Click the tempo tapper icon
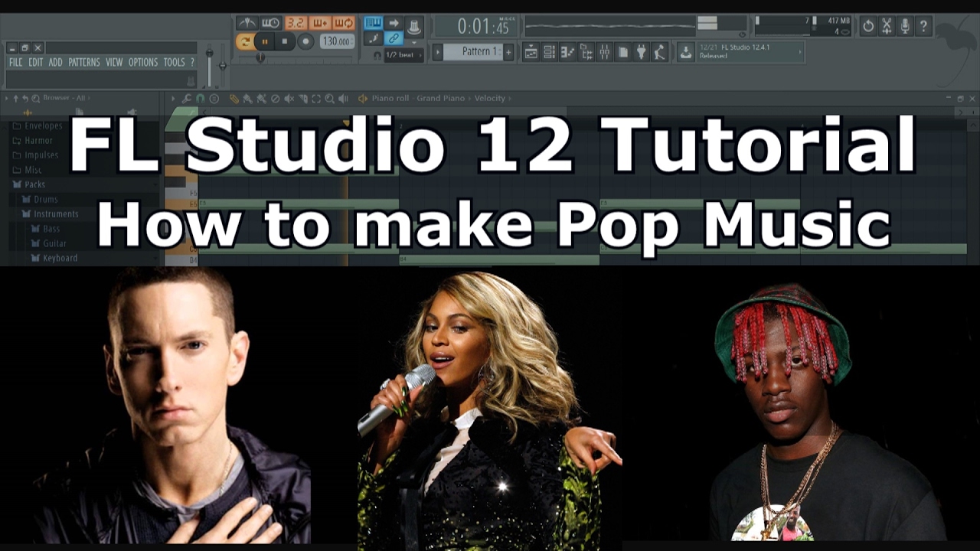This screenshot has width=980, height=551. (659, 52)
